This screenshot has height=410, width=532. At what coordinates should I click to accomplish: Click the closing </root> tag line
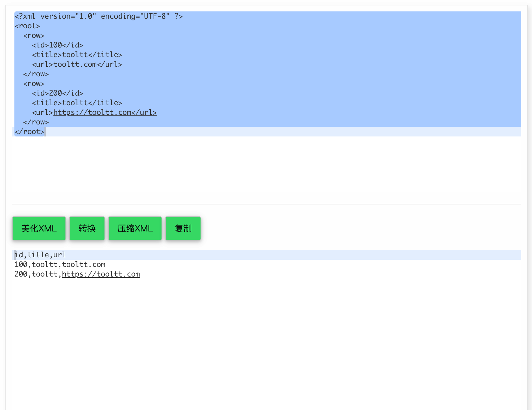click(x=29, y=132)
